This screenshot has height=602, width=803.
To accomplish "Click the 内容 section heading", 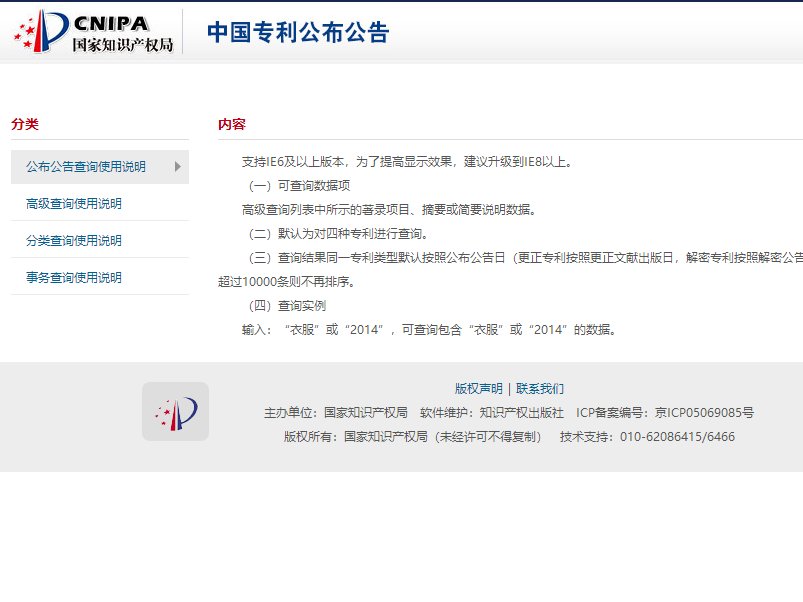I will [232, 124].
